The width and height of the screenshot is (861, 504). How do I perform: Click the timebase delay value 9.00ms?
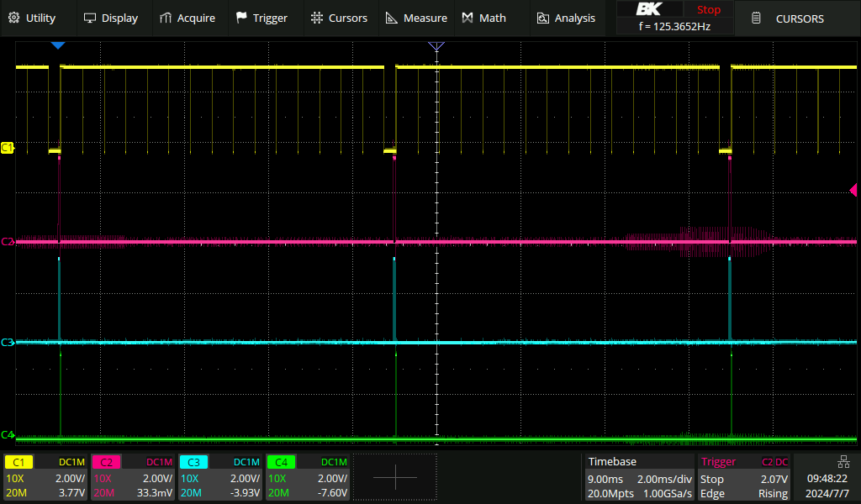point(605,479)
